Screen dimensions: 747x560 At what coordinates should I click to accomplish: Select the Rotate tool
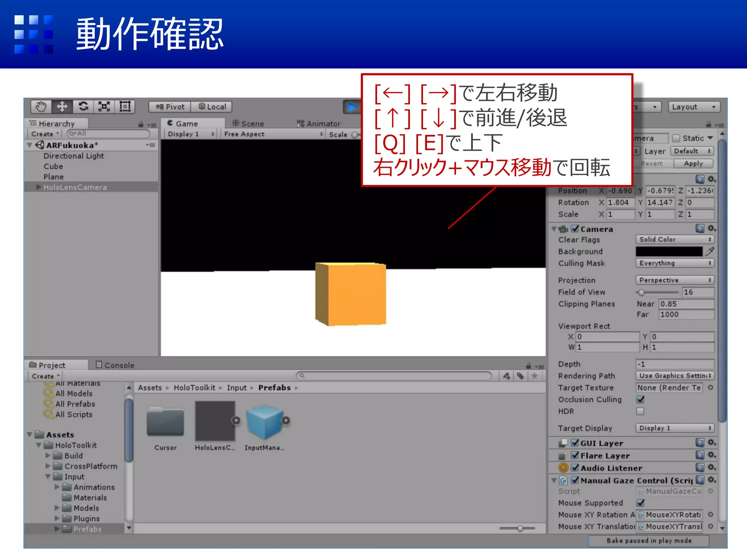(x=83, y=106)
